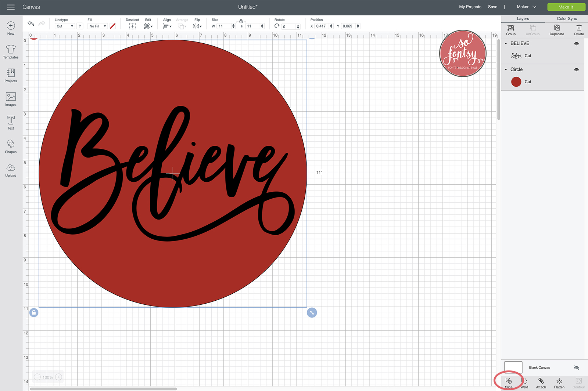Image resolution: width=588 pixels, height=391 pixels.
Task: Open My Projects
Action: [470, 7]
